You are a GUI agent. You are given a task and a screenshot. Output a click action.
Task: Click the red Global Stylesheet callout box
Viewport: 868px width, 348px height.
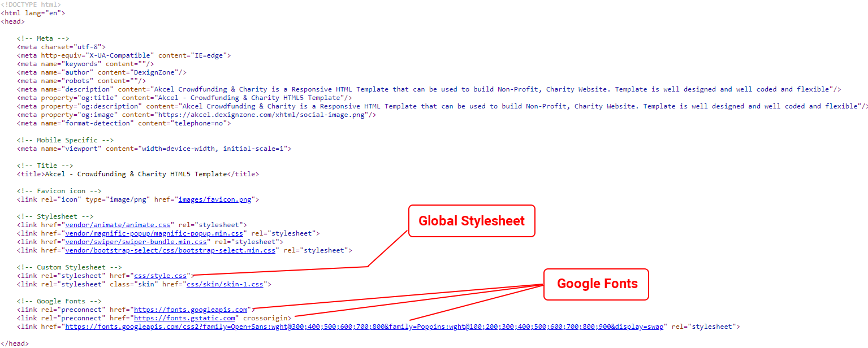[471, 220]
